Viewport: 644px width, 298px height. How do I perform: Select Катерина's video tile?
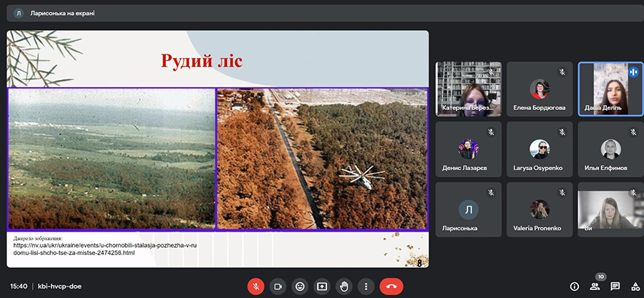469,89
